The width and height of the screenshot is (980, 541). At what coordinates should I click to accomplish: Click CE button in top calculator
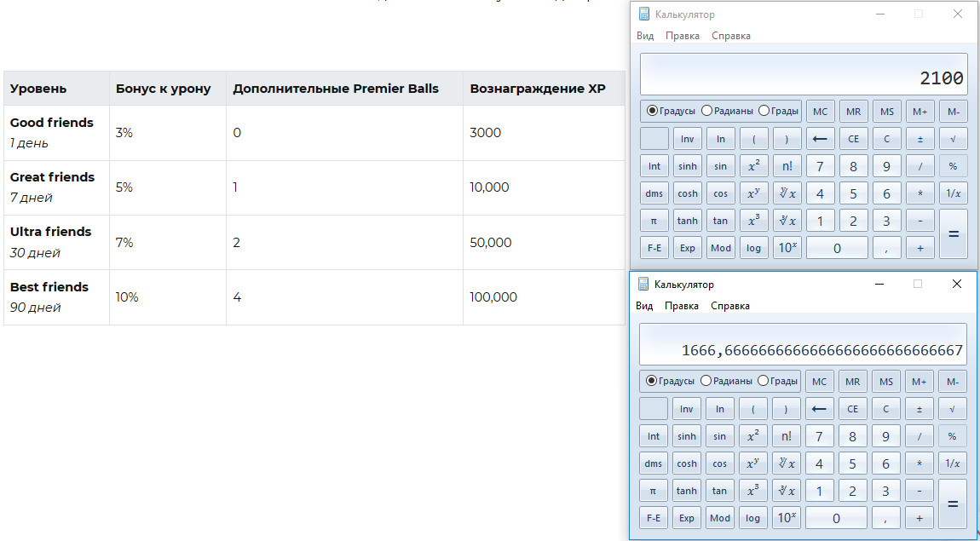click(x=853, y=139)
